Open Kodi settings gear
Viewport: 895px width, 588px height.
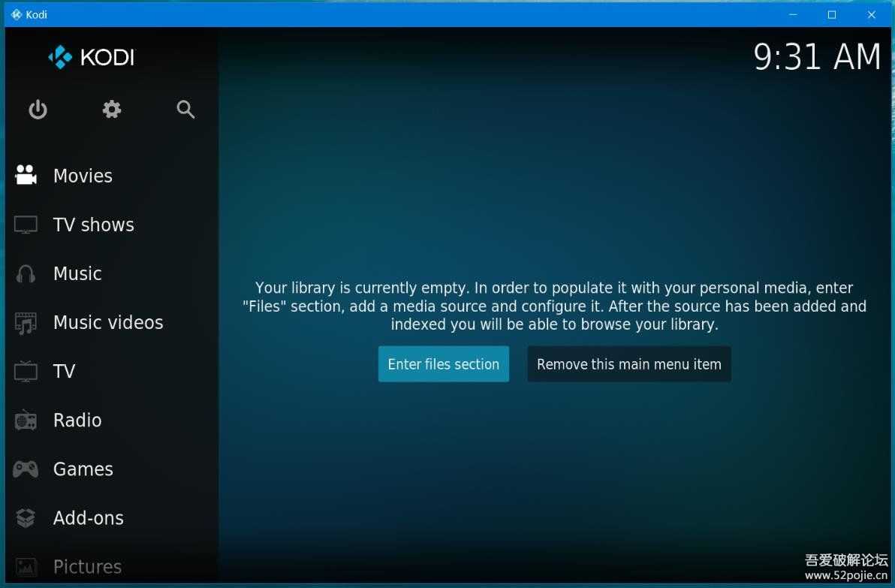(x=111, y=109)
